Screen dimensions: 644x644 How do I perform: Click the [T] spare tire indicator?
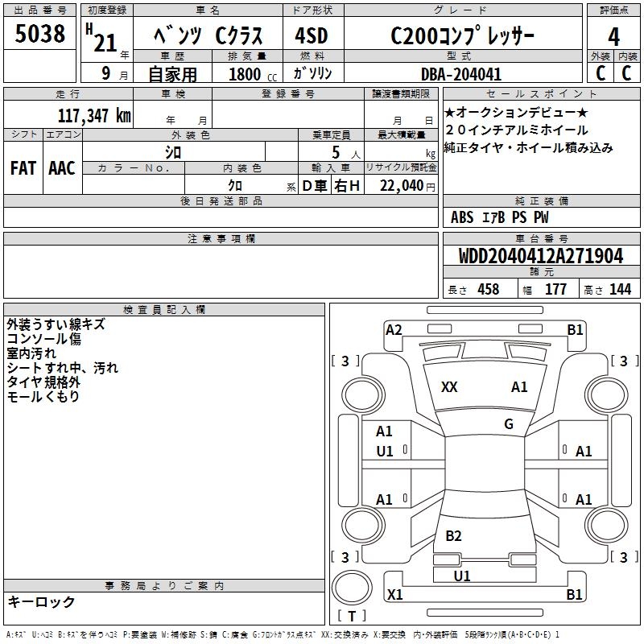point(351,617)
